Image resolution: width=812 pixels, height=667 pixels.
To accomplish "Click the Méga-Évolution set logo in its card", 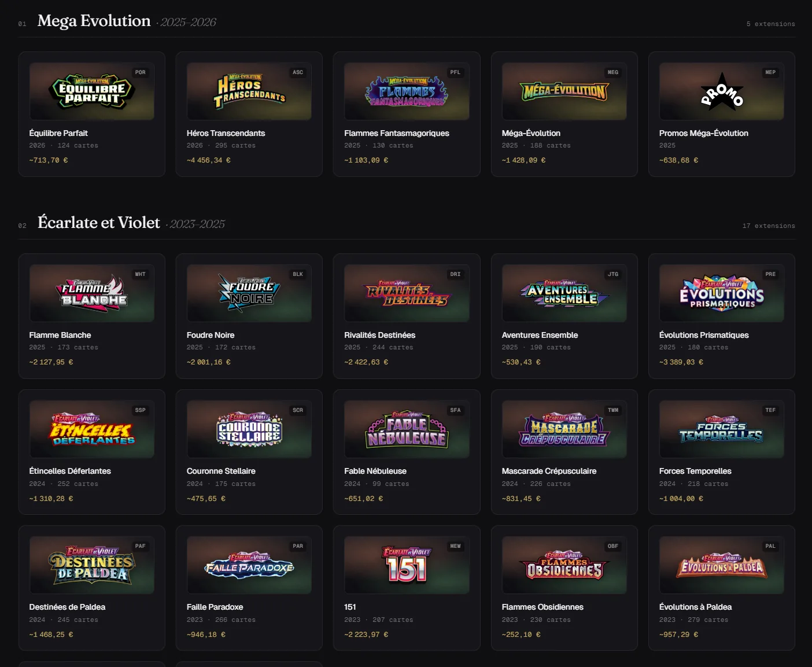I will (x=564, y=91).
